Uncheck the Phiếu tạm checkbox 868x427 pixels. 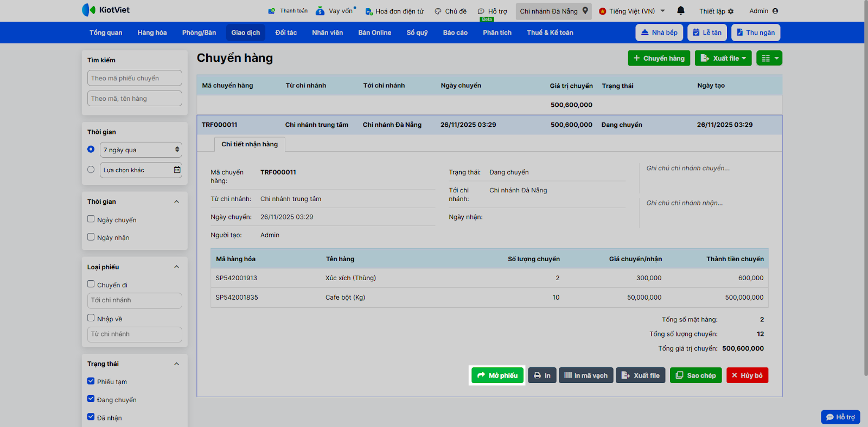(x=91, y=381)
